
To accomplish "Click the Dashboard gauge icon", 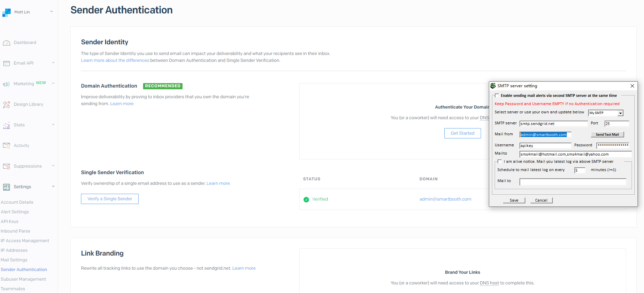I will 7,43.
